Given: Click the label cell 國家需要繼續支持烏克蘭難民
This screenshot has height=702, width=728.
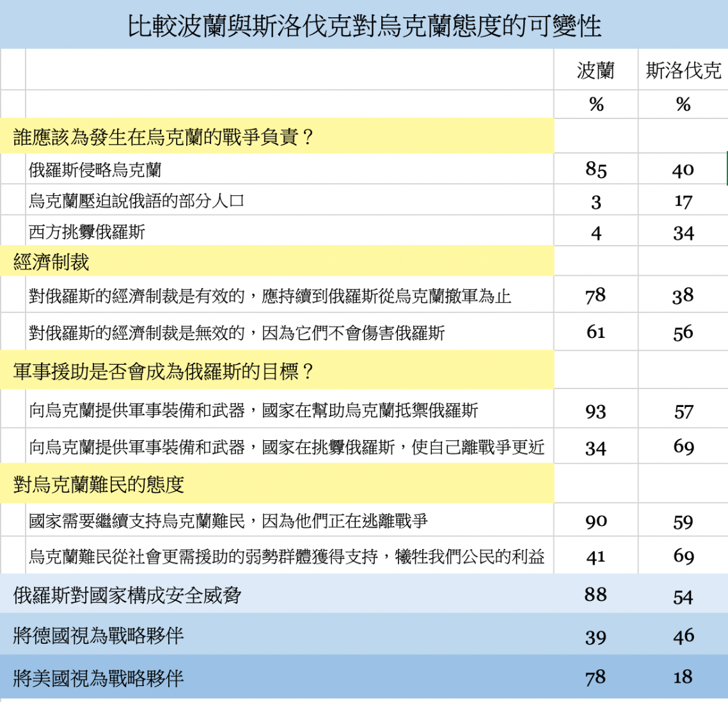Looking at the screenshot, I should click(228, 521).
